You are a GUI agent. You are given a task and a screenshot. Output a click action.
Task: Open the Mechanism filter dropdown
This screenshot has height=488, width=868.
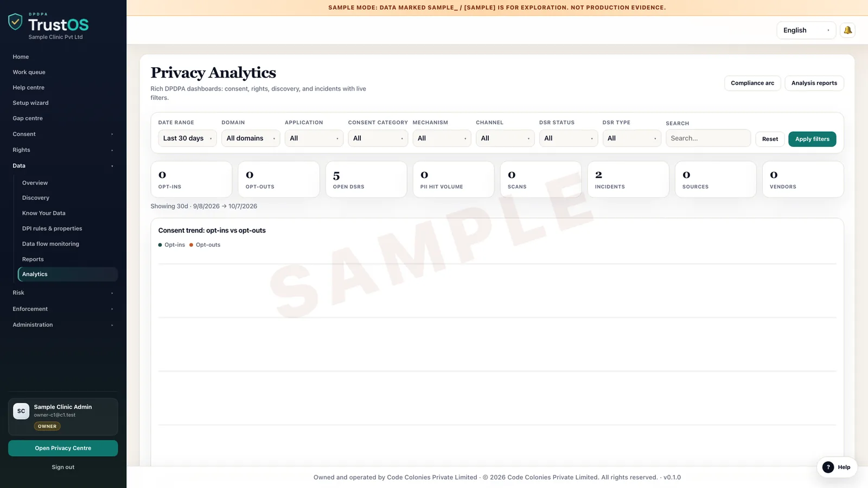(442, 138)
